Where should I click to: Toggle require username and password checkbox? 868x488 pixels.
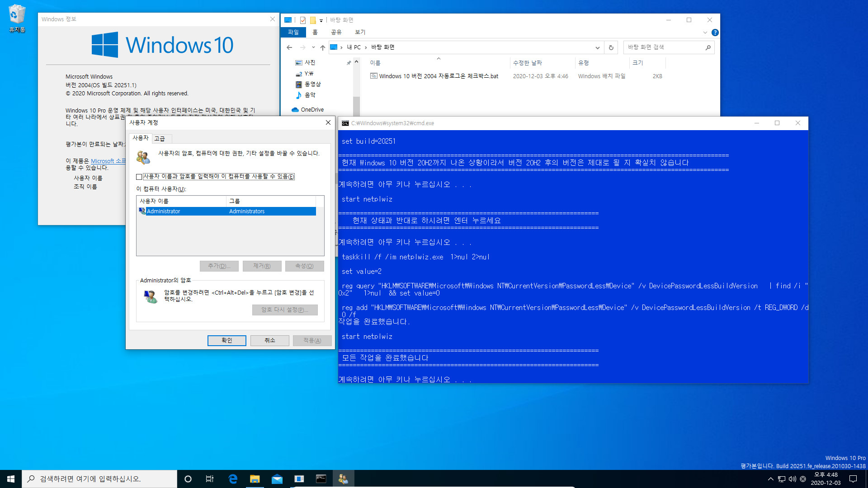click(x=139, y=177)
